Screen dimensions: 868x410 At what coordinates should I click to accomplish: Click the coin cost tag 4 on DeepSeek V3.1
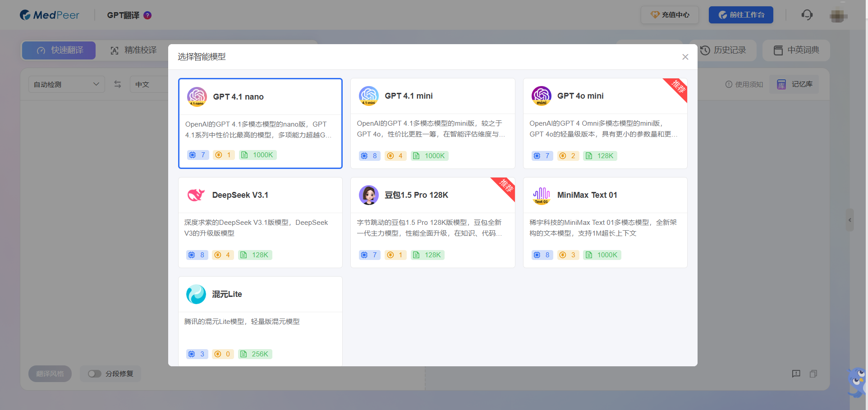coord(223,255)
